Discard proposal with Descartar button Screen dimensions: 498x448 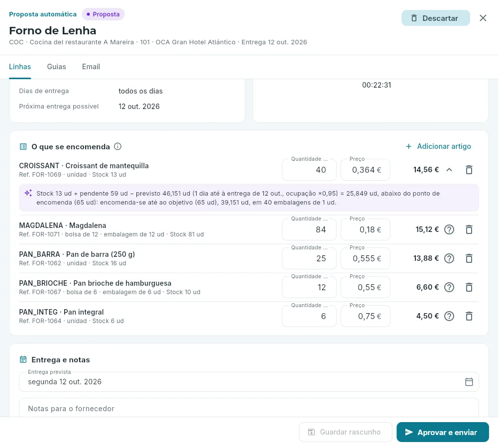tap(435, 18)
